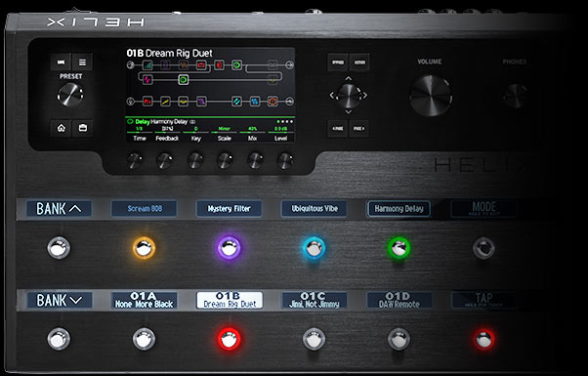This screenshot has width=588, height=376.
Task: Push the ACTION button above the joystick
Action: click(359, 63)
